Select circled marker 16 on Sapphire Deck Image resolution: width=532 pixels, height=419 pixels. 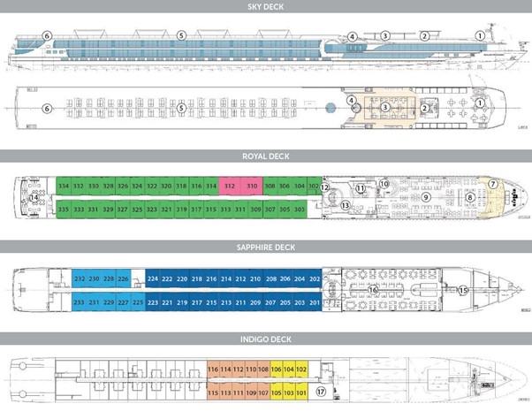pyautogui.click(x=373, y=289)
